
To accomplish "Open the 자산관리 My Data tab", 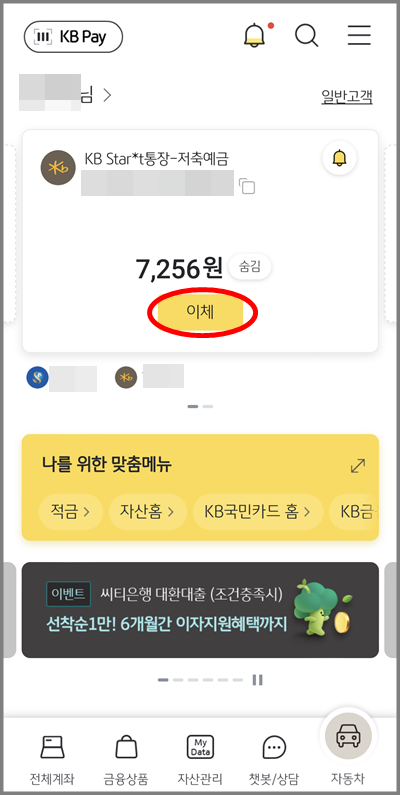I will click(200, 760).
